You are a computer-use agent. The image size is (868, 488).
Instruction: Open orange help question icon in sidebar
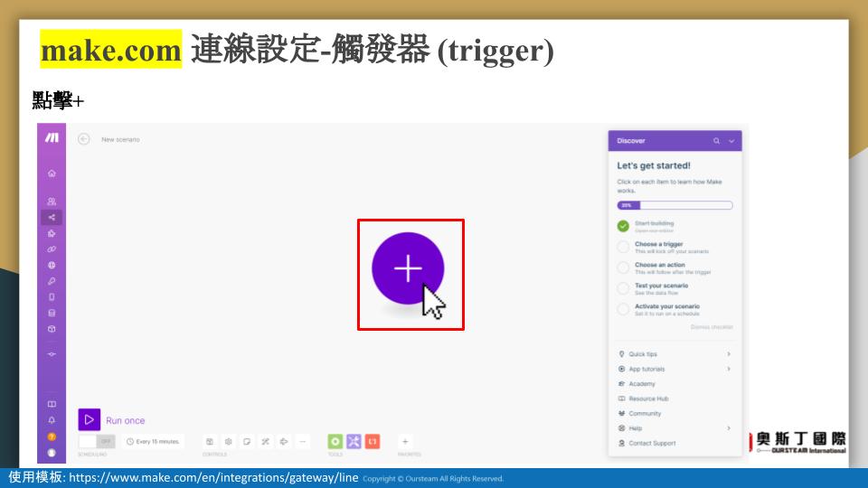tap(52, 436)
